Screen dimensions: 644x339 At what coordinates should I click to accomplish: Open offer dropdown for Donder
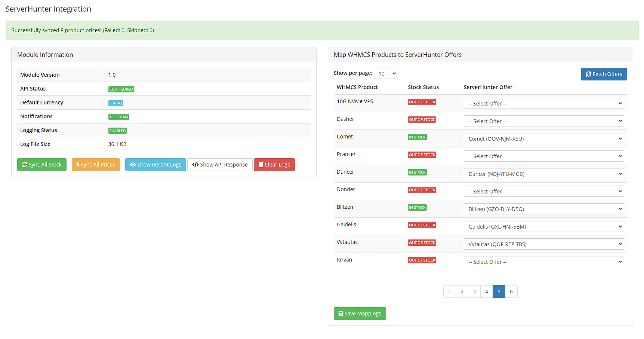coord(544,191)
